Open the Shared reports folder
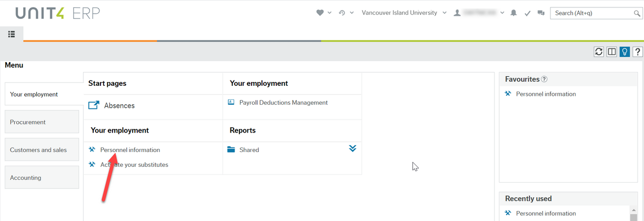Viewport: 644px width, 221px height. click(x=249, y=150)
